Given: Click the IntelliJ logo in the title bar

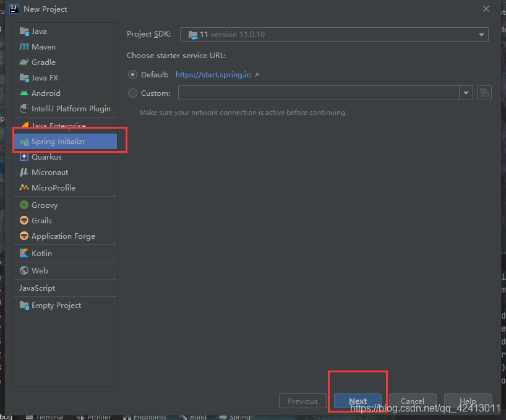Looking at the screenshot, I should click(14, 9).
